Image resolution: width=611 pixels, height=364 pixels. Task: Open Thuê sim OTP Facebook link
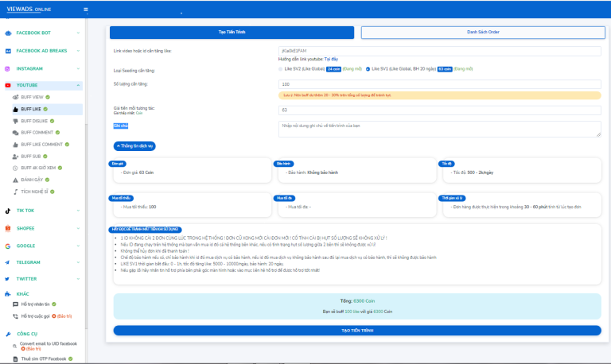[x=44, y=359]
